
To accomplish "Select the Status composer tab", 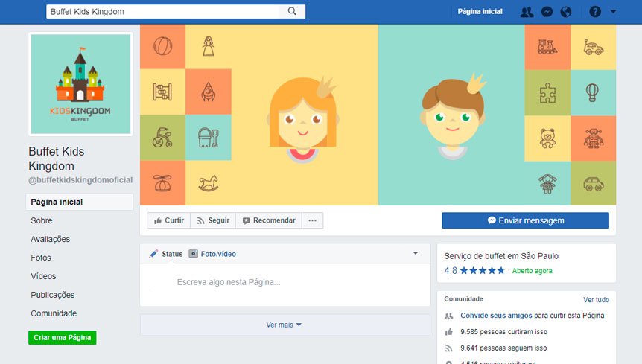I will click(x=166, y=254).
